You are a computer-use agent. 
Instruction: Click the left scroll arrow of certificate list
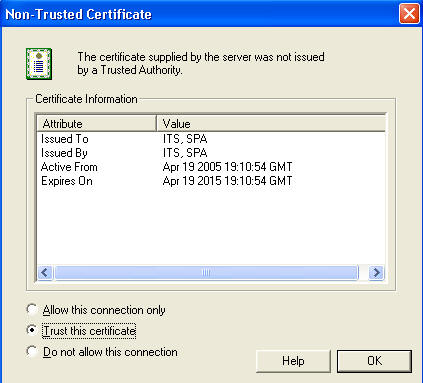(45, 273)
